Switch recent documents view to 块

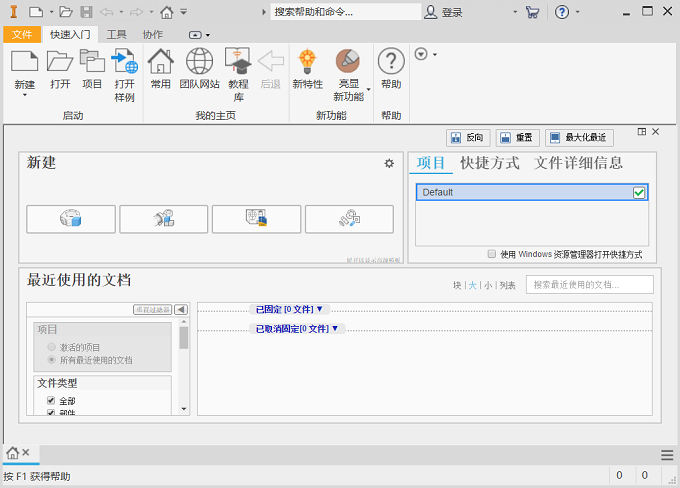[457, 285]
